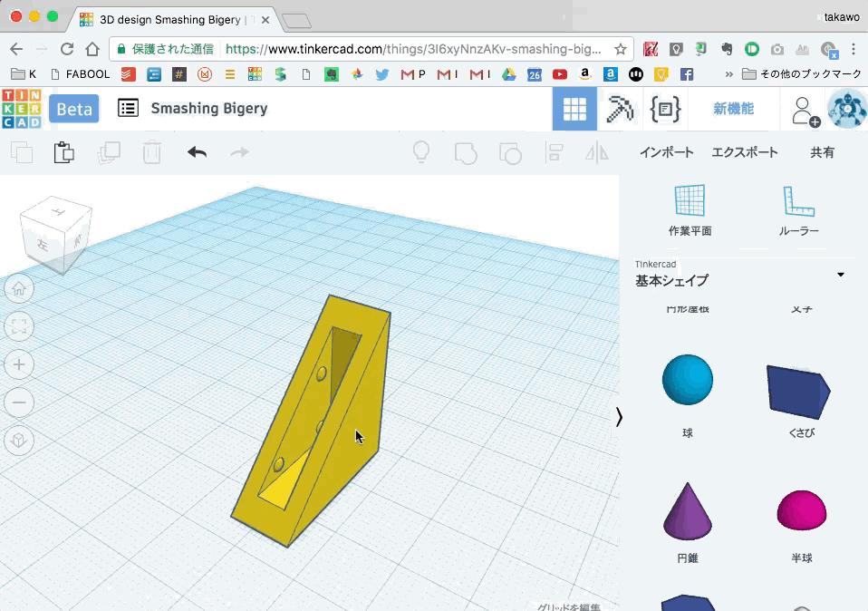Open the user avatar profile
Screen dimensions: 868x611
[x=846, y=109]
